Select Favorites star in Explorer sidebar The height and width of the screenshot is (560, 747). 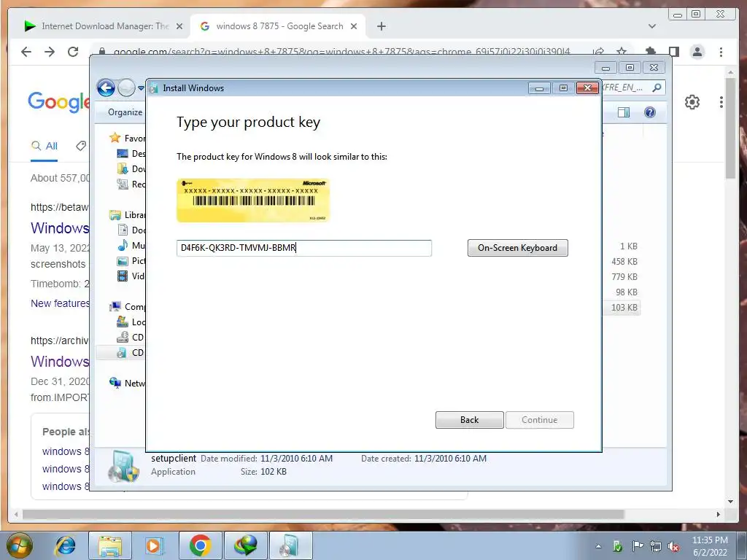[x=115, y=138]
